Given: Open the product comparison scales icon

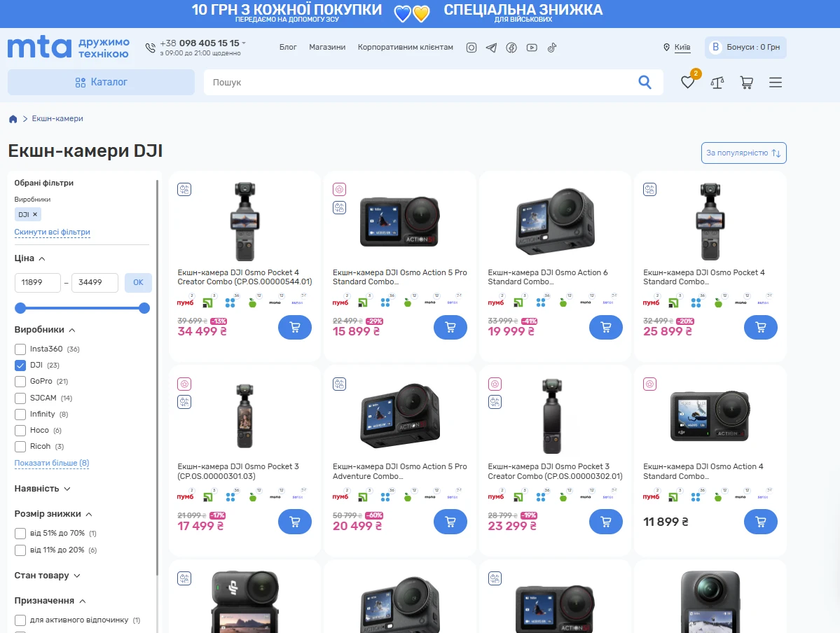Looking at the screenshot, I should (717, 83).
